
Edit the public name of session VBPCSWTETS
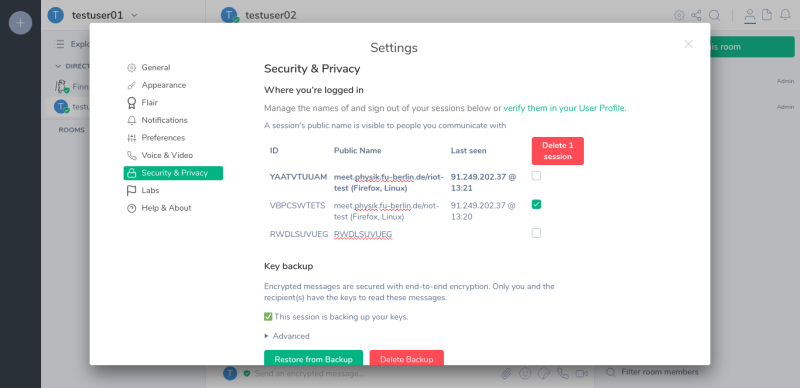point(387,211)
